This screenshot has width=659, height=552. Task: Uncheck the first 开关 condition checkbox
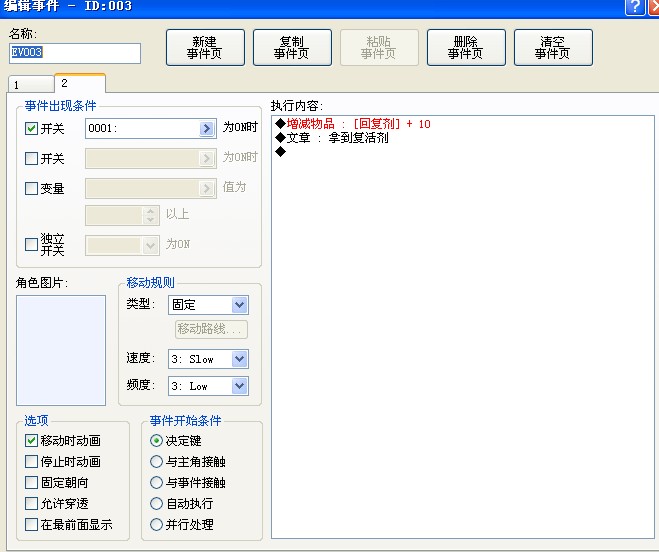tap(32, 128)
